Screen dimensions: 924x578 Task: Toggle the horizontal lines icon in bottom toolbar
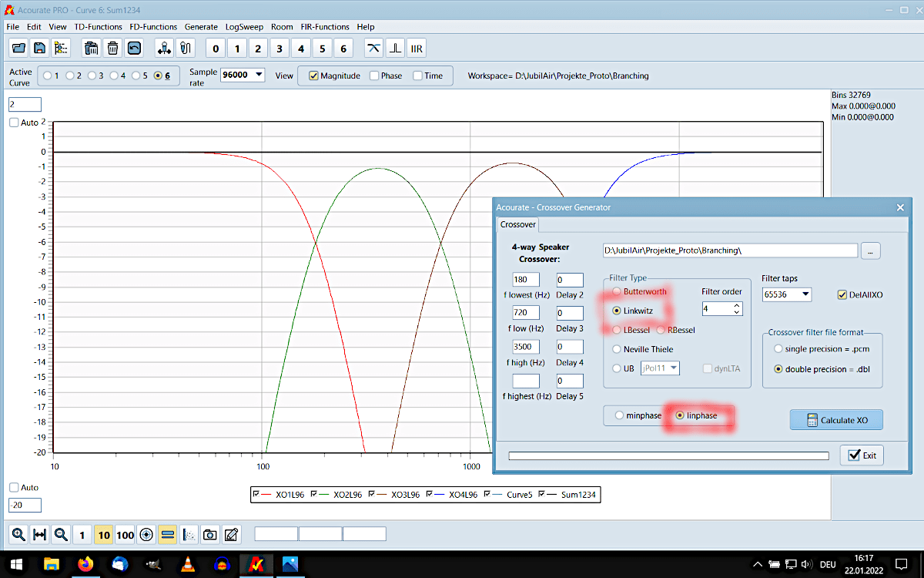point(168,535)
